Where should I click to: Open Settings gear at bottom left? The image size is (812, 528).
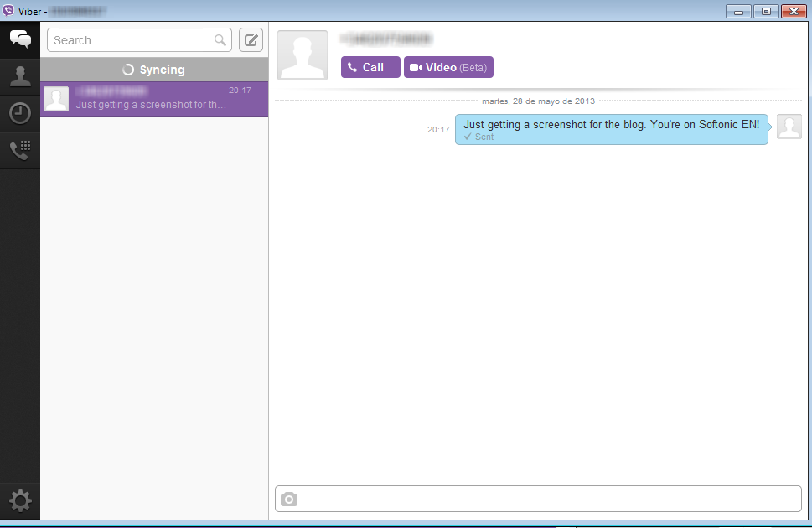click(20, 501)
